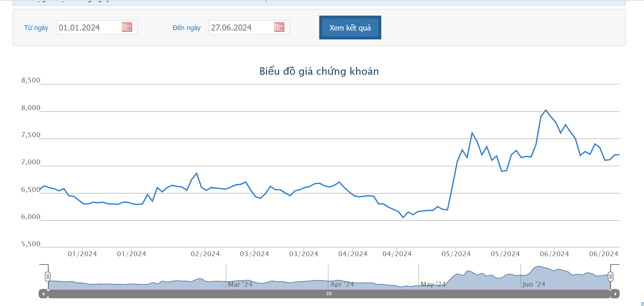Click the Từ ngày label

click(x=36, y=28)
